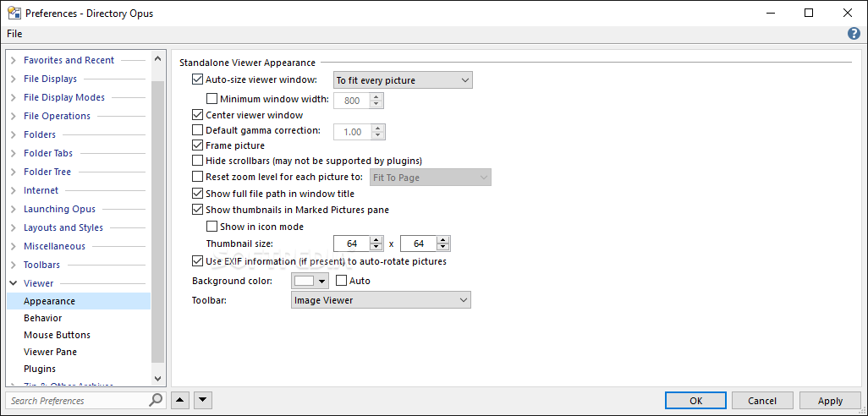The height and width of the screenshot is (416, 868).
Task: Expand the Folder Tree category
Action: coord(14,172)
